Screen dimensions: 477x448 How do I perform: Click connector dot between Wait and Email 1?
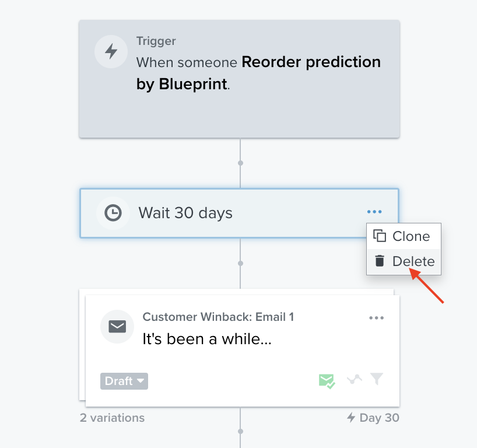coord(240,263)
